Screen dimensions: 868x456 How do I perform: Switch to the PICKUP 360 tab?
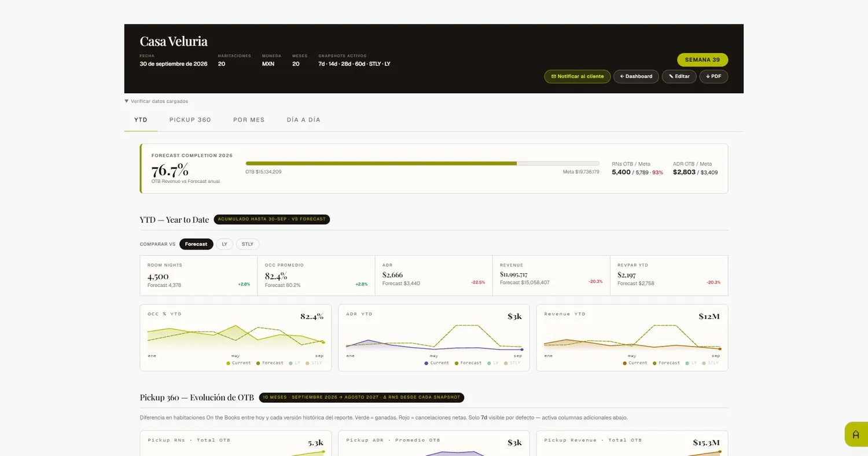(x=190, y=120)
